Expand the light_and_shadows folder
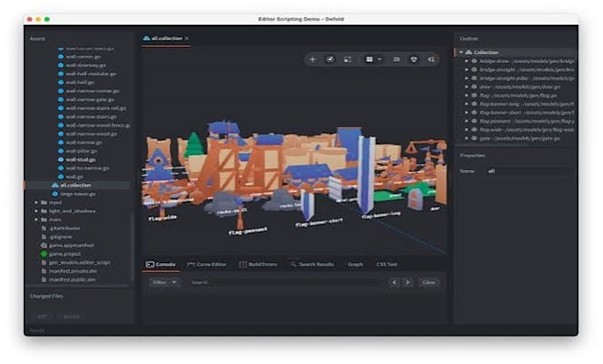This screenshot has width=603, height=364. (36, 211)
